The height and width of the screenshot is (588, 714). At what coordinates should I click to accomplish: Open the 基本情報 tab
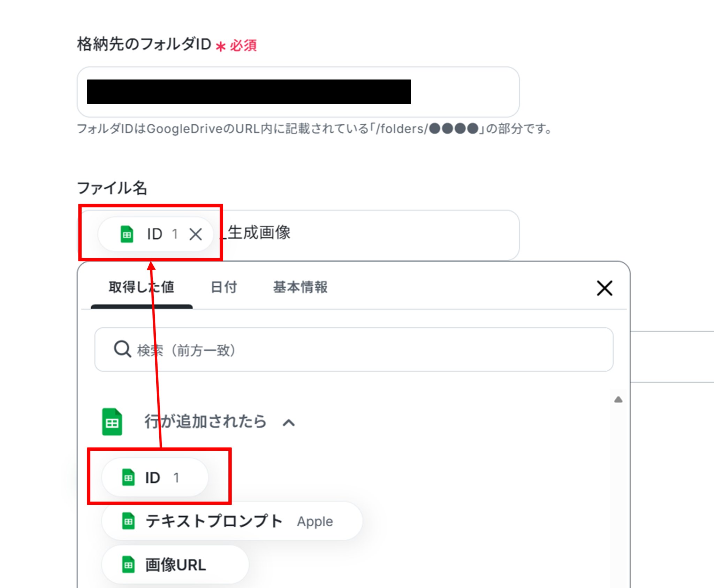tap(300, 287)
